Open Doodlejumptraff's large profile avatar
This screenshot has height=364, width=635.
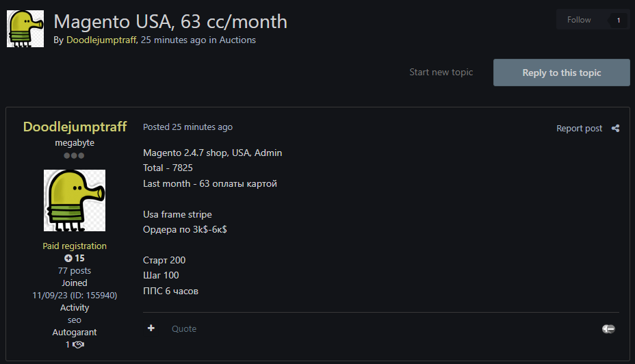click(75, 200)
